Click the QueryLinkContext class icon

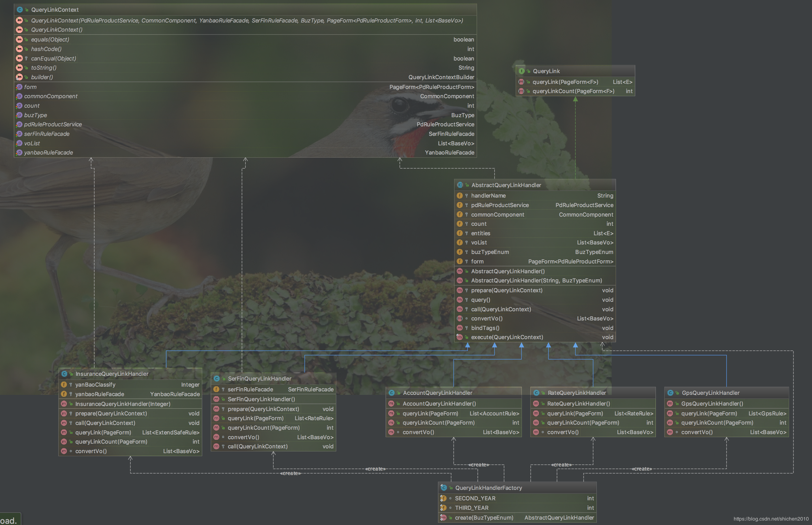[x=20, y=9]
